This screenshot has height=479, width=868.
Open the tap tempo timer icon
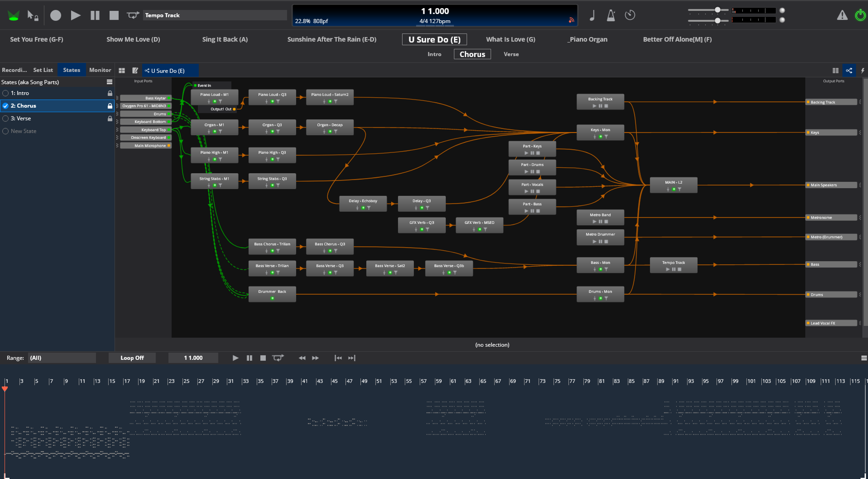(630, 15)
